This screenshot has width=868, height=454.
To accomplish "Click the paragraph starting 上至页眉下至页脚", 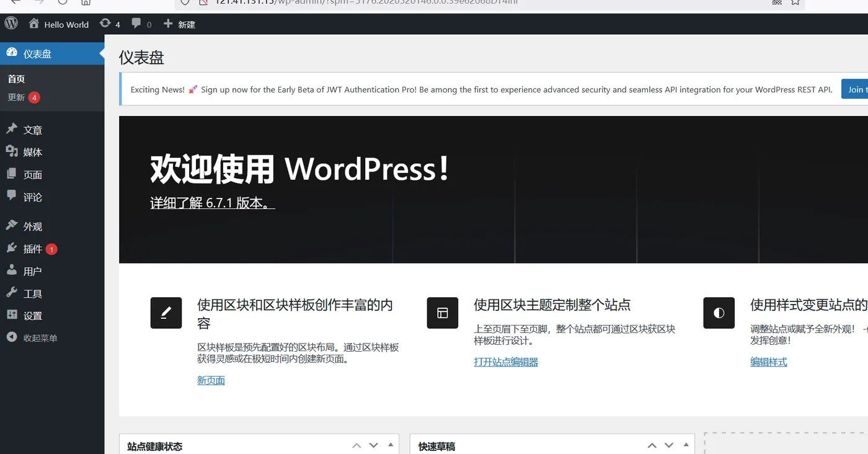I will coord(575,335).
